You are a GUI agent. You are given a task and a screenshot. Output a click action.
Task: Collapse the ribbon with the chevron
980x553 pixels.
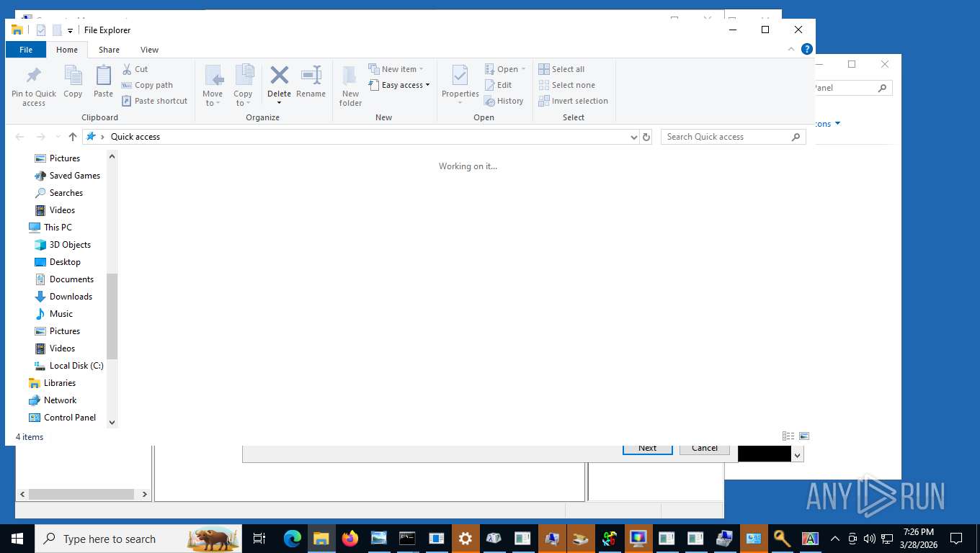tap(791, 50)
